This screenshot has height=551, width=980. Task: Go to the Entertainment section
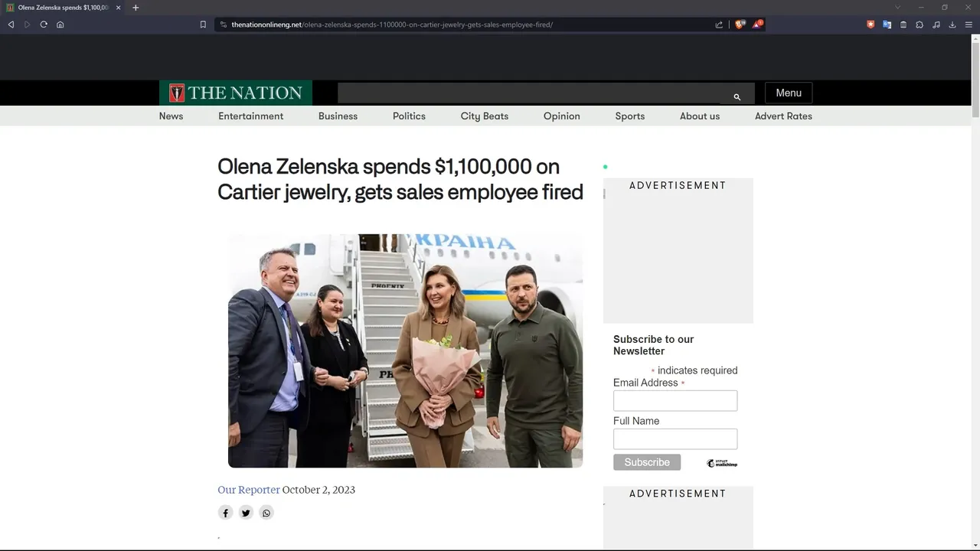click(250, 116)
